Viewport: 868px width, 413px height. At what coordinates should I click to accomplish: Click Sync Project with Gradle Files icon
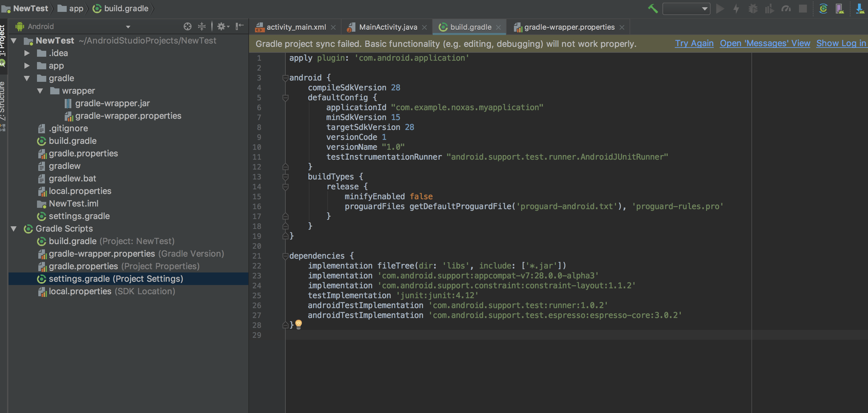823,9
